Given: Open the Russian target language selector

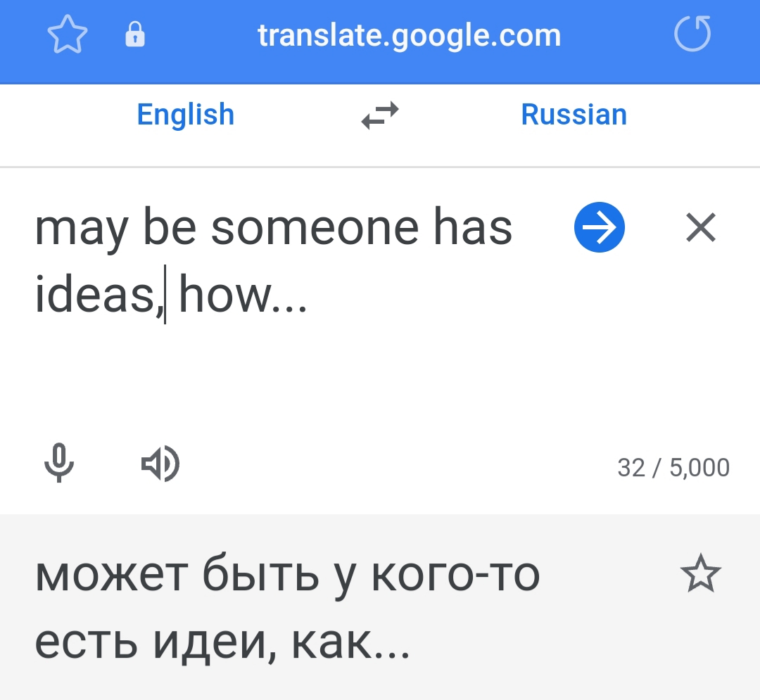Looking at the screenshot, I should point(574,115).
